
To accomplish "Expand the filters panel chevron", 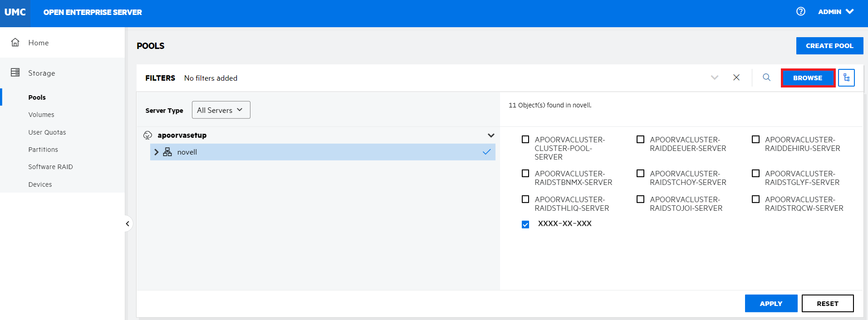I will pyautogui.click(x=714, y=78).
